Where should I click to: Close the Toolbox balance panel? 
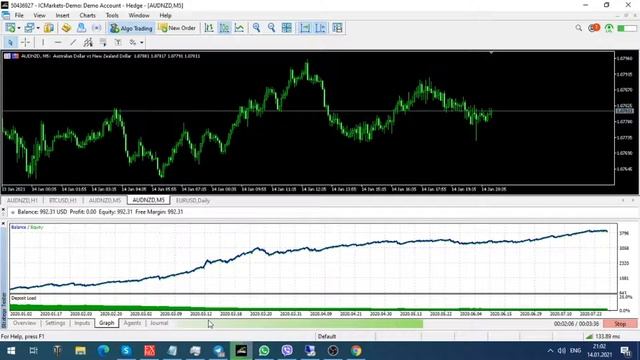3,209
